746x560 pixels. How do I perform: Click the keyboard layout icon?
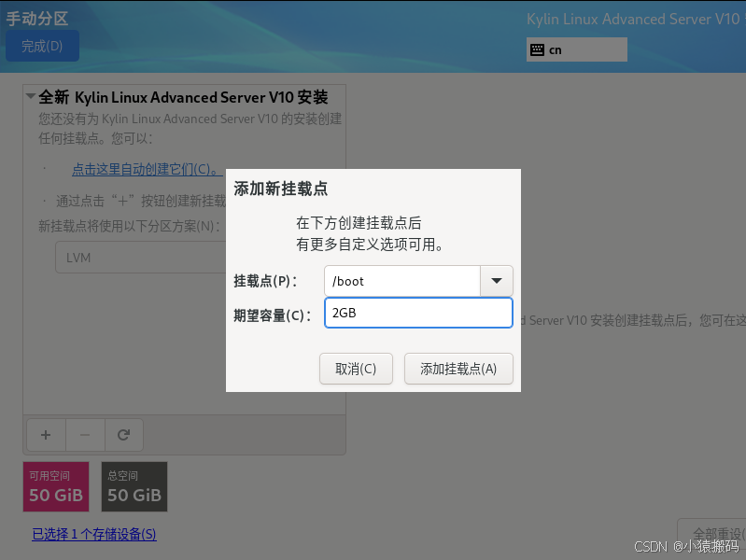[x=537, y=49]
